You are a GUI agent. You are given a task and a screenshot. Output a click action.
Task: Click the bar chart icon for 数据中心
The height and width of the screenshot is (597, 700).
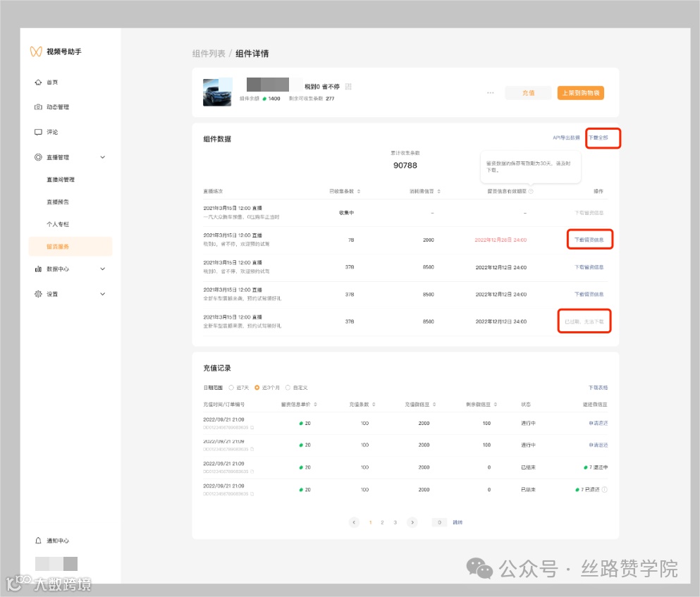38,269
